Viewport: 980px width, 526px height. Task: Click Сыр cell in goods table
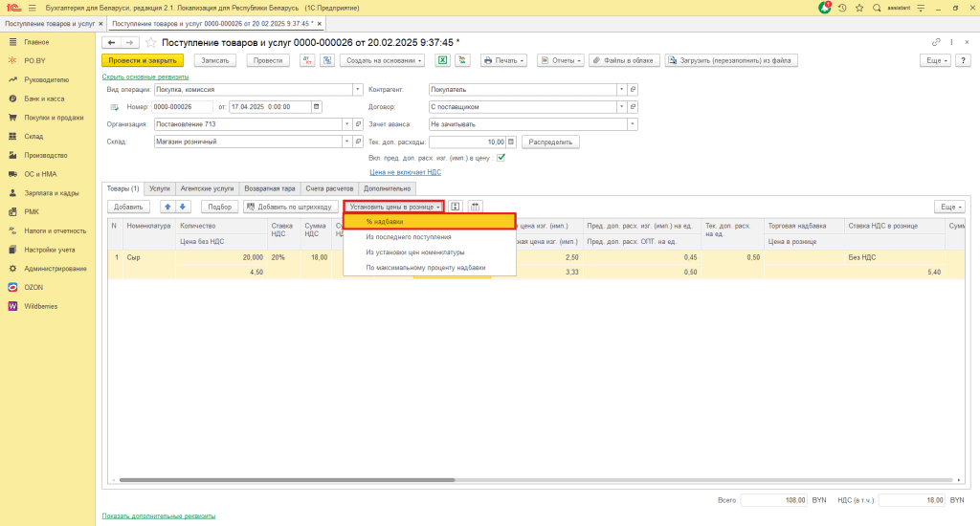point(149,257)
